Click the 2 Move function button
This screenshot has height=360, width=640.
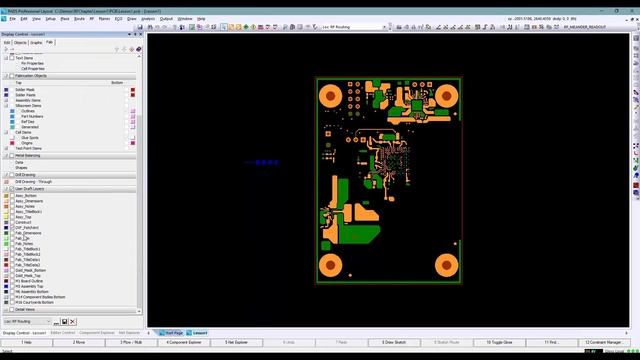(79, 342)
